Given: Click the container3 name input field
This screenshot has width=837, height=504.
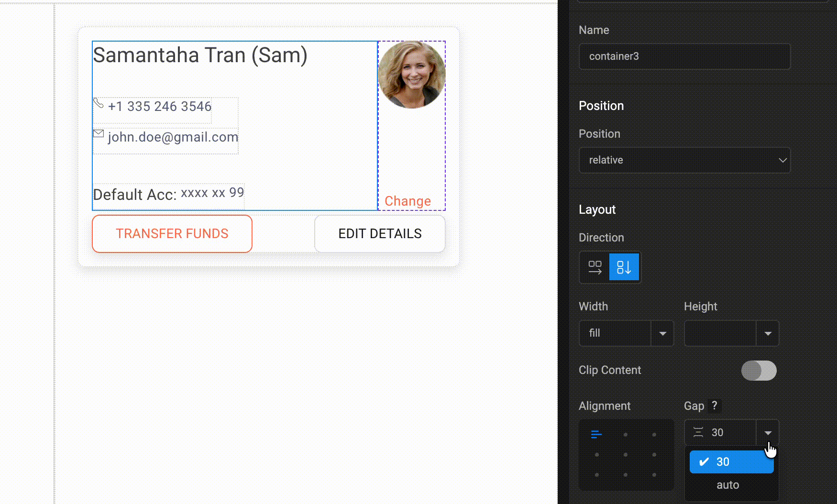Looking at the screenshot, I should click(684, 56).
